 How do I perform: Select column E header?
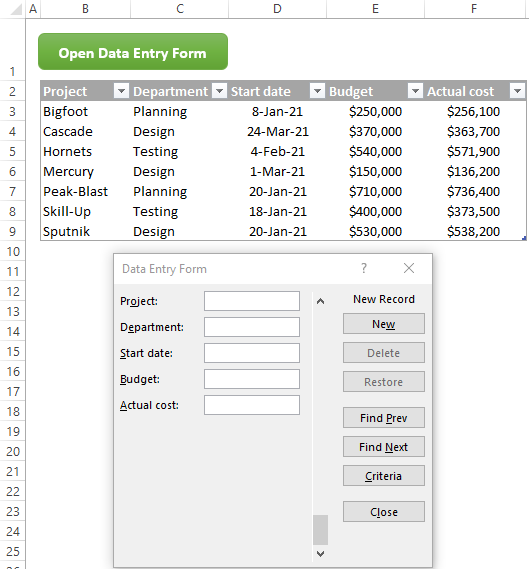(x=376, y=9)
